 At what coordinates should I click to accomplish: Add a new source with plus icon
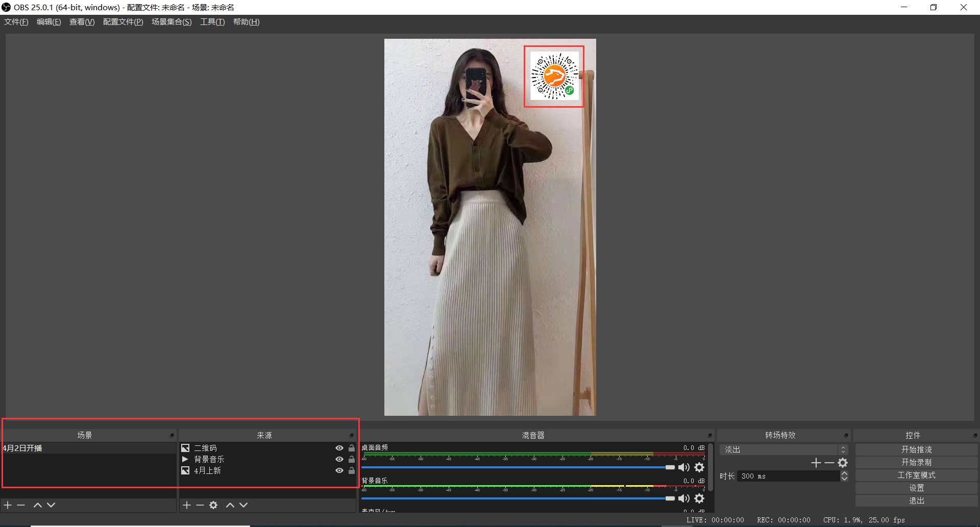click(x=187, y=505)
